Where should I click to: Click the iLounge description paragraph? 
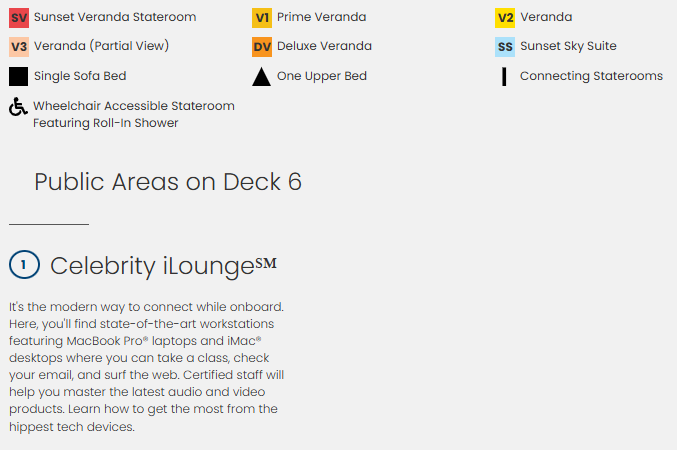tap(146, 365)
